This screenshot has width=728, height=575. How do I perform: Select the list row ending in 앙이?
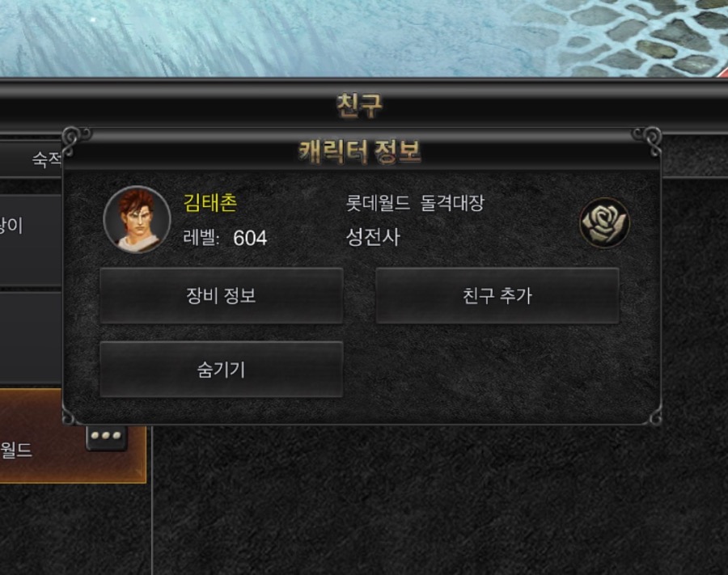(x=31, y=239)
